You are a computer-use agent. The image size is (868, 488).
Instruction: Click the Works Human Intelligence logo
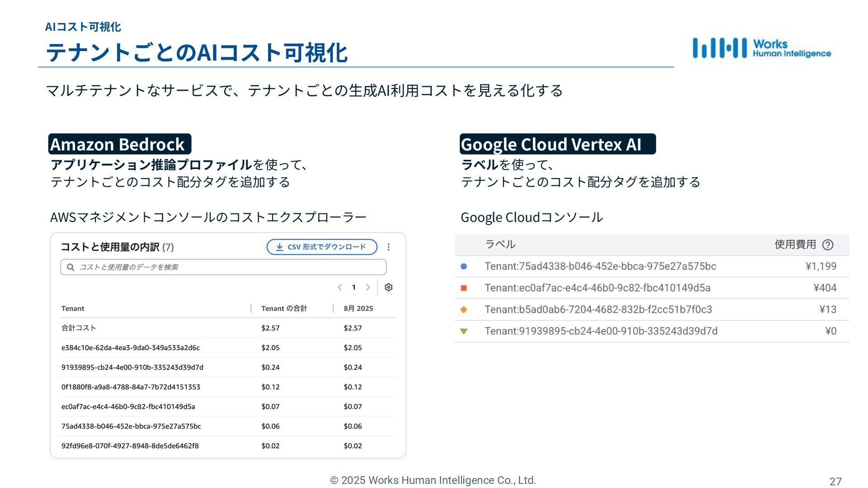761,48
